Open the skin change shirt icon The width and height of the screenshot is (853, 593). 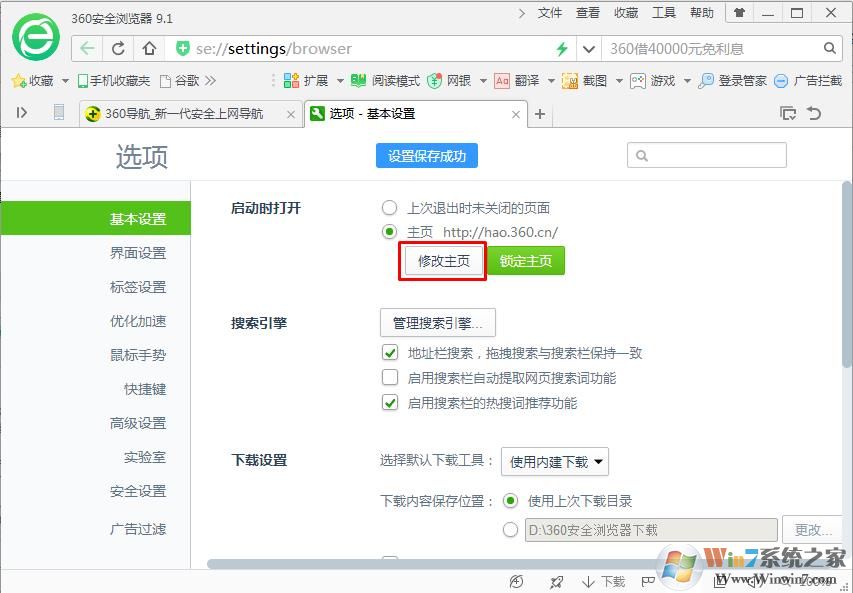739,13
